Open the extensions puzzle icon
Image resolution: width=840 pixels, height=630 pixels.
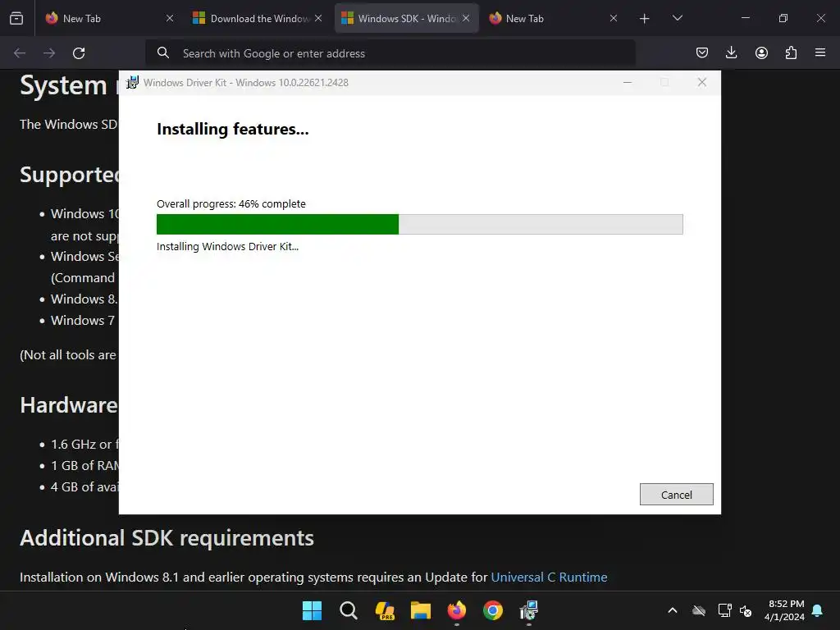click(x=791, y=52)
